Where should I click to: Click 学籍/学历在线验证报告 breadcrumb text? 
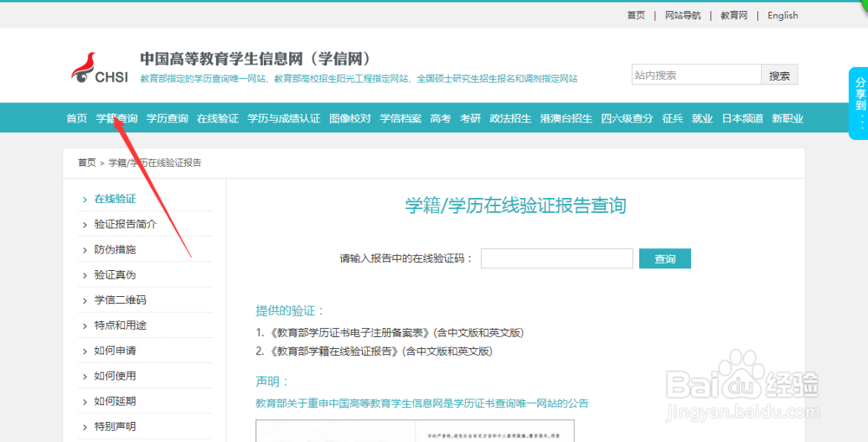[155, 163]
